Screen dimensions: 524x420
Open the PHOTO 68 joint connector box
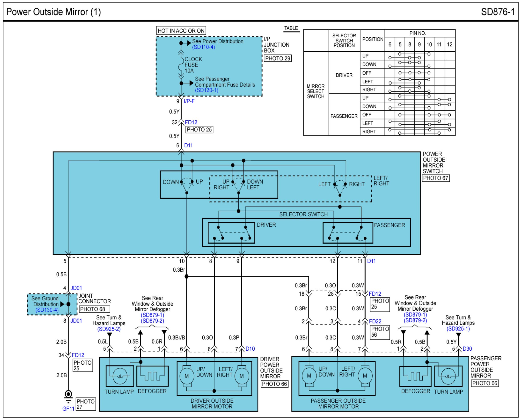click(x=94, y=309)
